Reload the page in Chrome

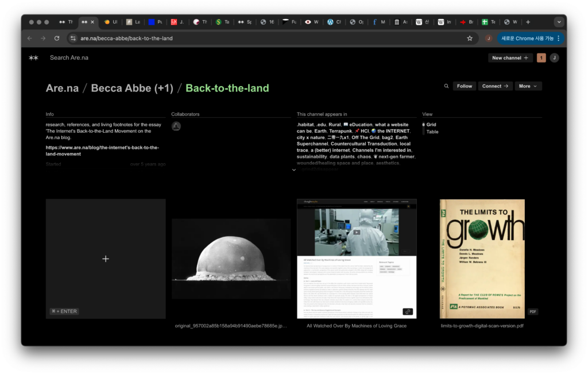57,38
